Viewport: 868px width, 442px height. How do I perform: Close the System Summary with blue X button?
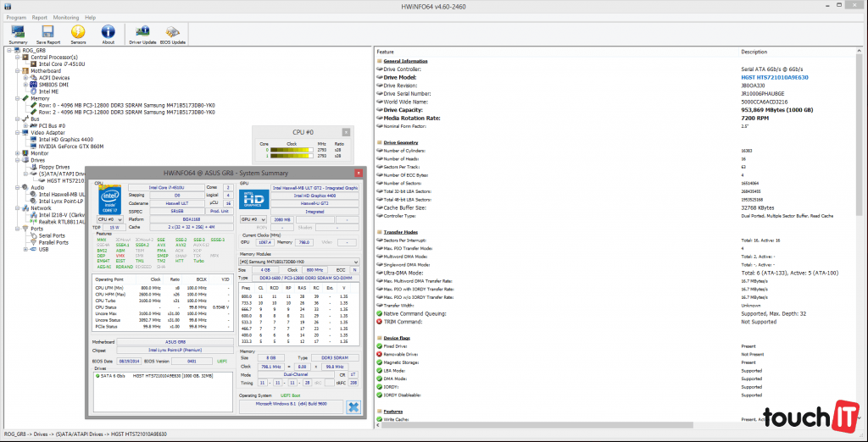click(x=352, y=407)
